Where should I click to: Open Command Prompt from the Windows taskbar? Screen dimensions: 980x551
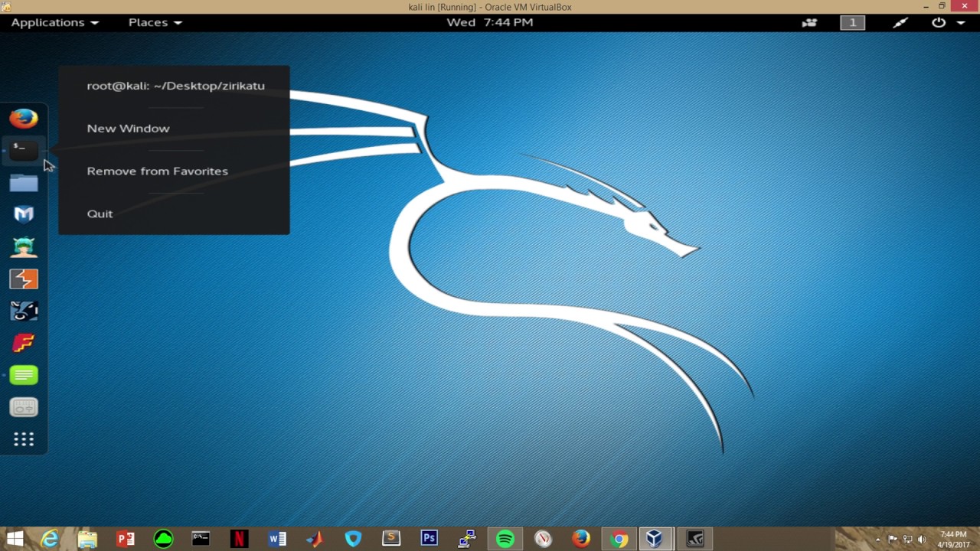201,539
